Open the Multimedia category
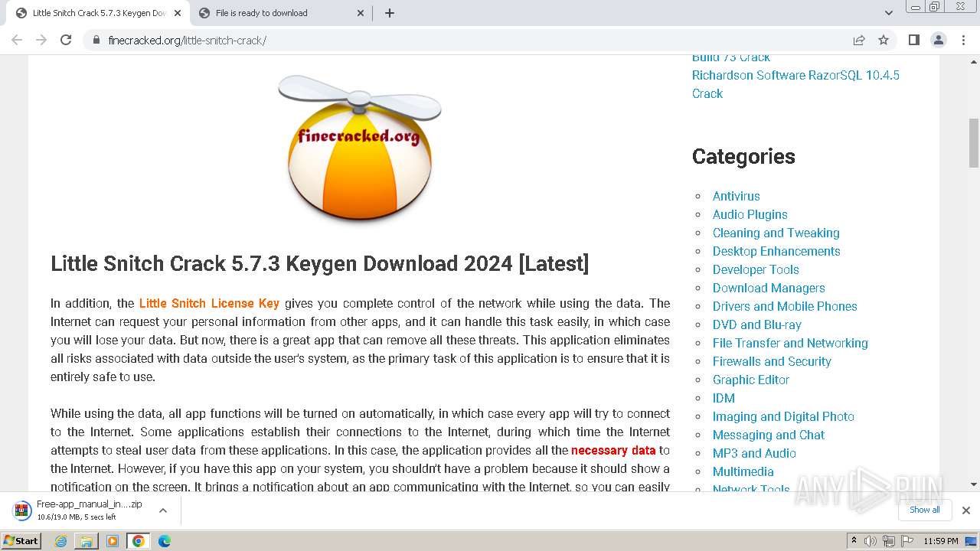The width and height of the screenshot is (980, 551). point(743,471)
